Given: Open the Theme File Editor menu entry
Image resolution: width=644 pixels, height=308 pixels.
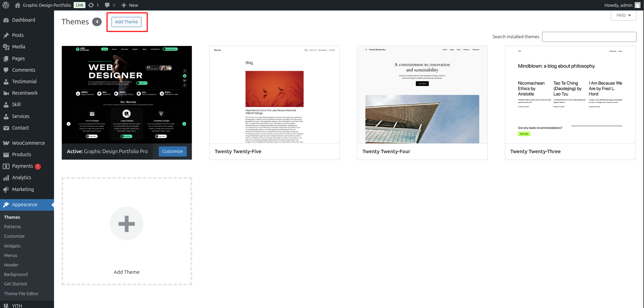Looking at the screenshot, I should pyautogui.click(x=21, y=293).
